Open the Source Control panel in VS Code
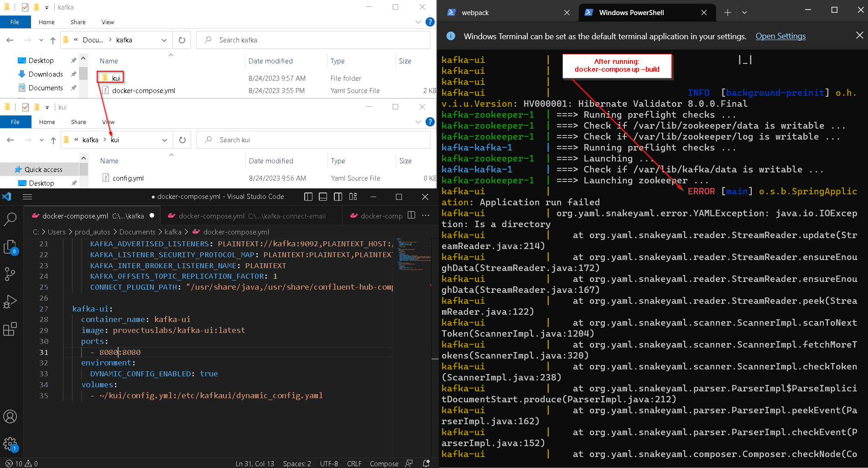The width and height of the screenshot is (868, 468). point(11,274)
